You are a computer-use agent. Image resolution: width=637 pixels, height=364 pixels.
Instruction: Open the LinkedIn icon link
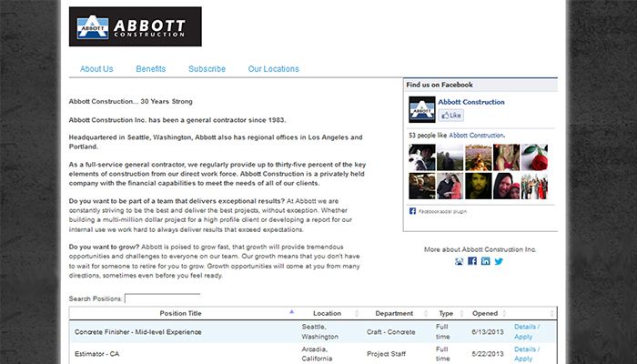click(x=485, y=261)
